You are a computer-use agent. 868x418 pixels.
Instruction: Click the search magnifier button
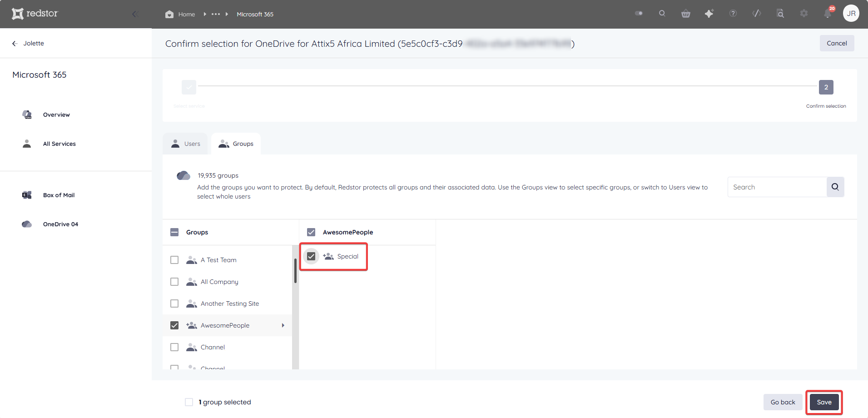[835, 187]
